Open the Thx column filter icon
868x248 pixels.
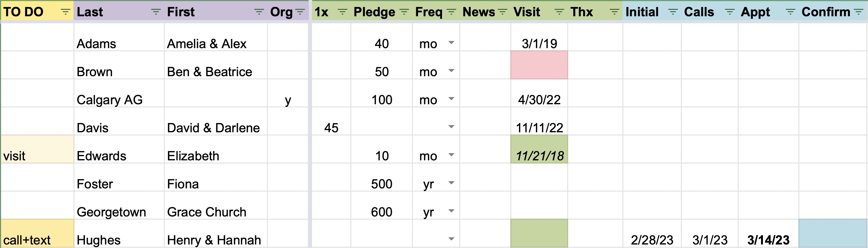tap(614, 12)
